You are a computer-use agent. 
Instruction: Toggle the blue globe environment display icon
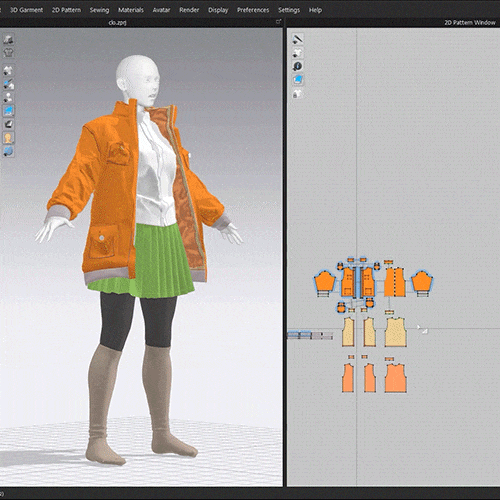point(8,151)
